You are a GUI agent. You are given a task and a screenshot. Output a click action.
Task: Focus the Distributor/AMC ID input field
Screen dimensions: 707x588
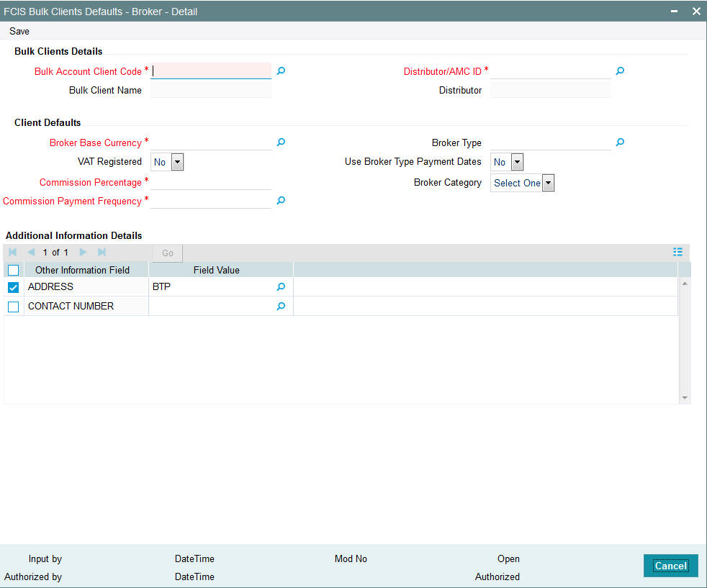point(551,71)
